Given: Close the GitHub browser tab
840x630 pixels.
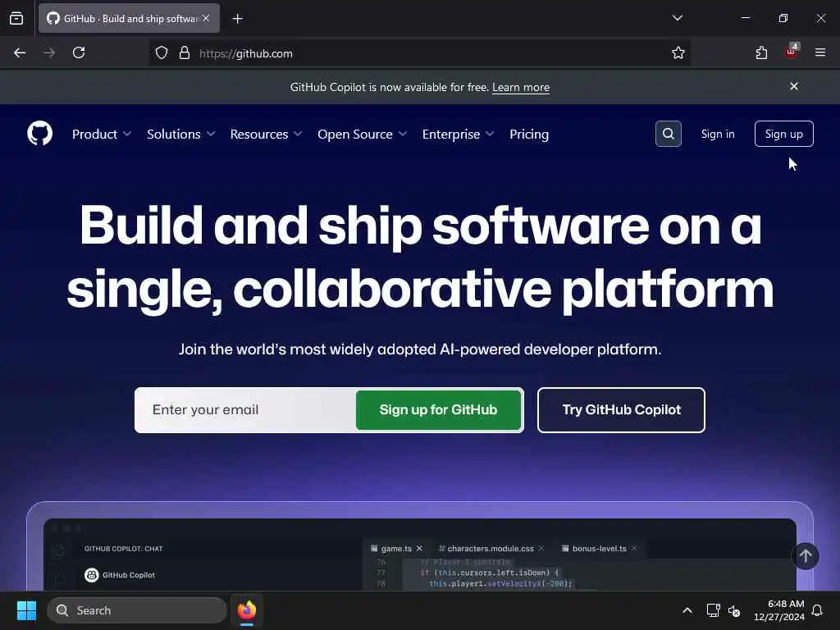Looking at the screenshot, I should [x=206, y=18].
